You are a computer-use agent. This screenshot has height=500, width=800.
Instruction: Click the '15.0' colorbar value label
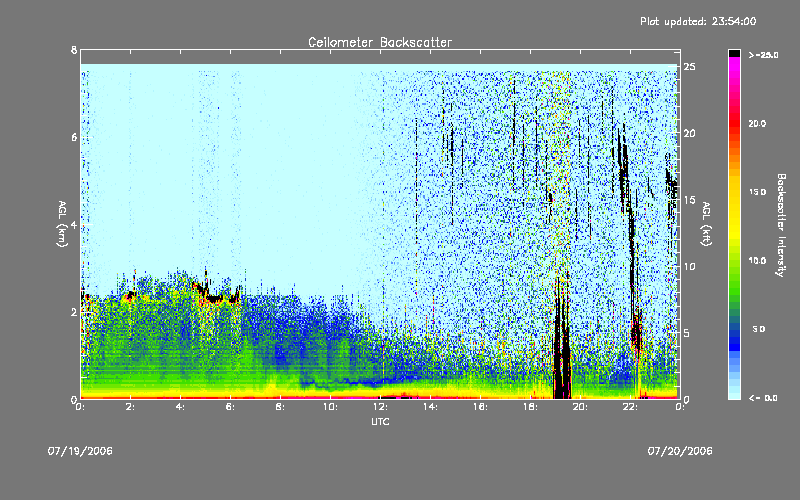click(x=757, y=192)
